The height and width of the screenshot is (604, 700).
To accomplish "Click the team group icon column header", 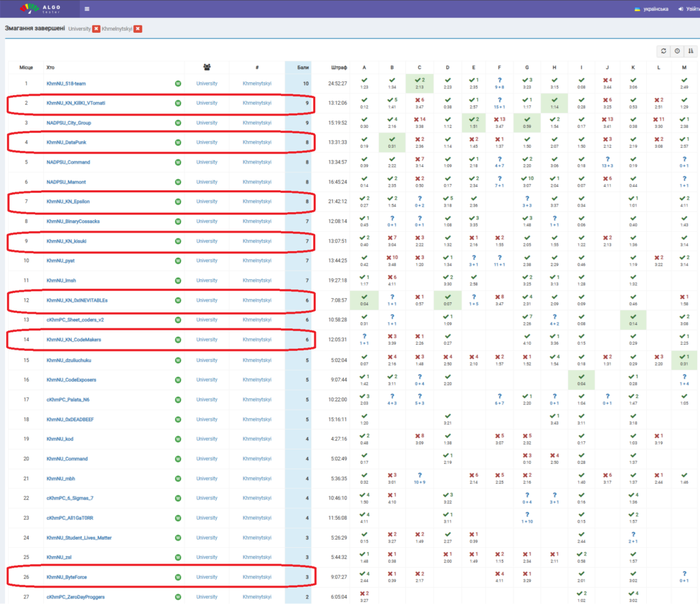I will 207,67.
